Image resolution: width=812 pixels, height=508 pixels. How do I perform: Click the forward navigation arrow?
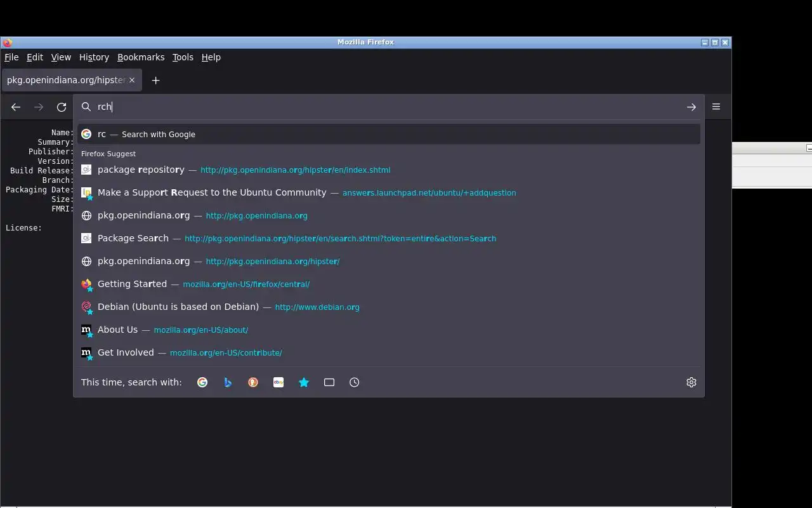tap(39, 107)
